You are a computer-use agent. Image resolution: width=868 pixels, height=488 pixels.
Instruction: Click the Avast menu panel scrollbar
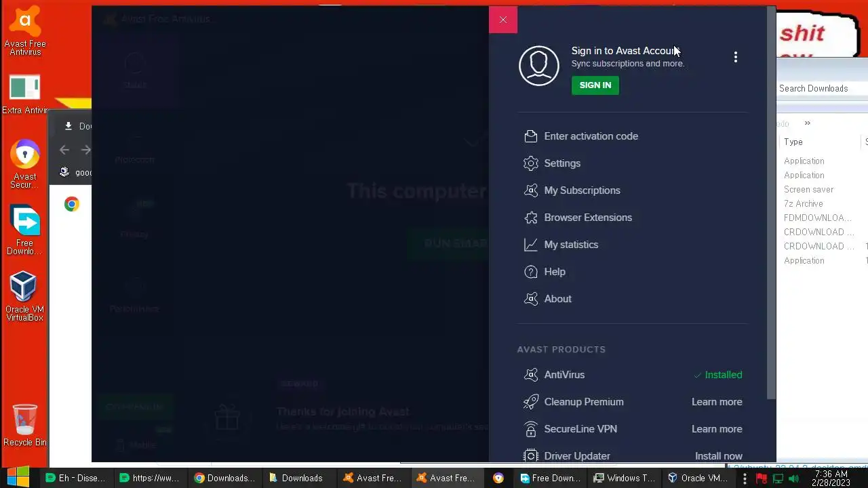[771, 203]
